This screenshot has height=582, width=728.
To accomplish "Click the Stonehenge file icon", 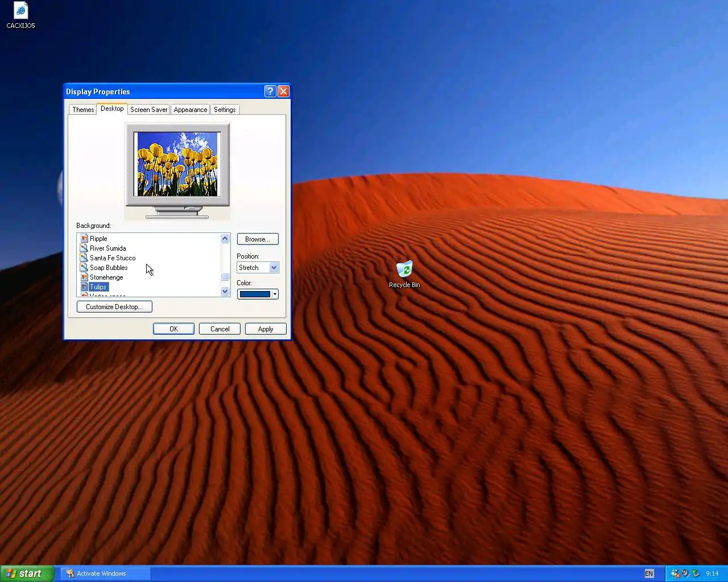I will [84, 277].
